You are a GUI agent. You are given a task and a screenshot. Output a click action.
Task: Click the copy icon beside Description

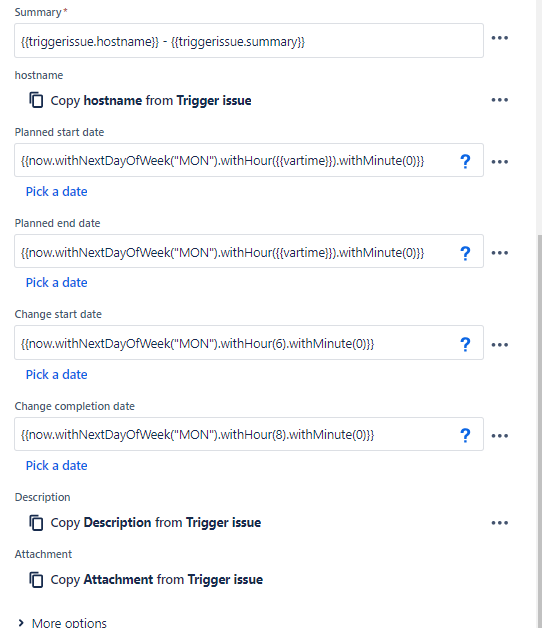[x=36, y=523]
